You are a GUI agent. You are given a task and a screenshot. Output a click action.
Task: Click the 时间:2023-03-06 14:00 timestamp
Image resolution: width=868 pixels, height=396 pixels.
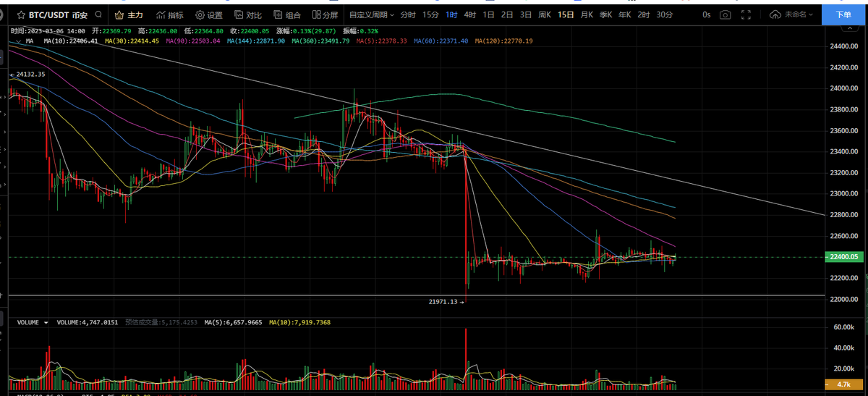(48, 31)
